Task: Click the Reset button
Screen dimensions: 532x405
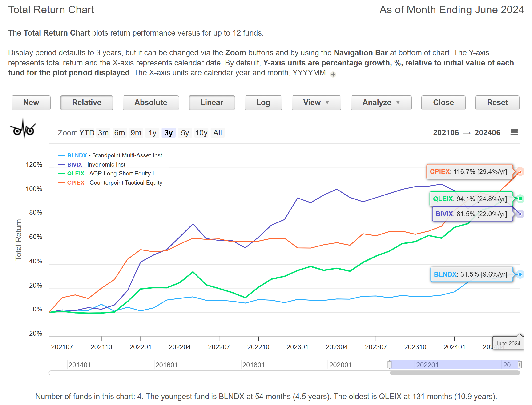Action: tap(497, 103)
